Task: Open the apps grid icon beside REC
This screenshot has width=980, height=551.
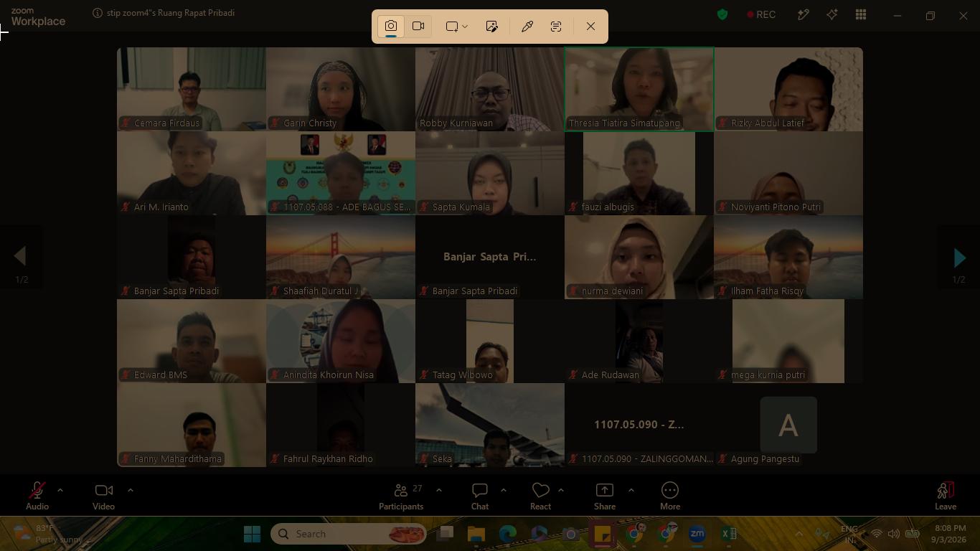Action: click(x=861, y=14)
